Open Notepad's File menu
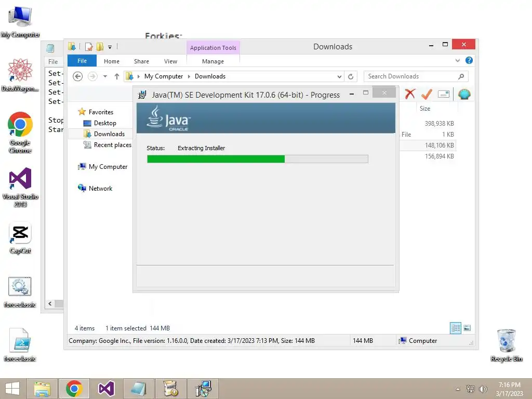 click(x=53, y=61)
